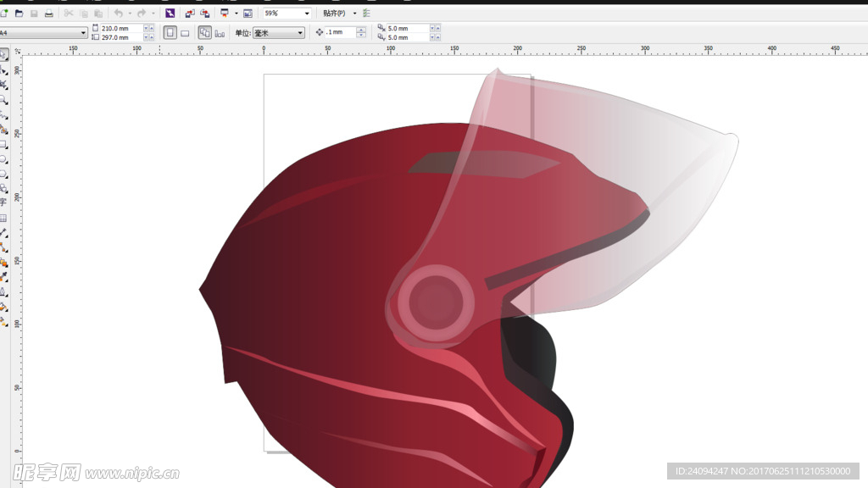Click the Export icon

[204, 14]
